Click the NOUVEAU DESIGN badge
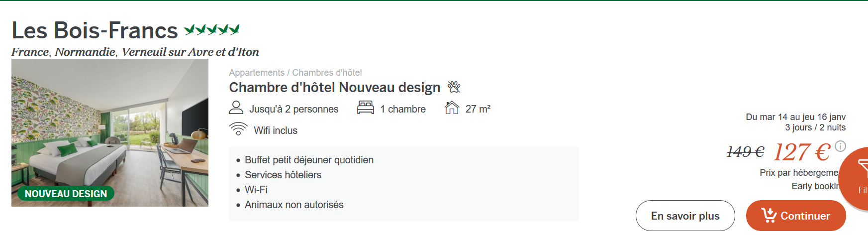This screenshot has width=868, height=242. tap(66, 194)
